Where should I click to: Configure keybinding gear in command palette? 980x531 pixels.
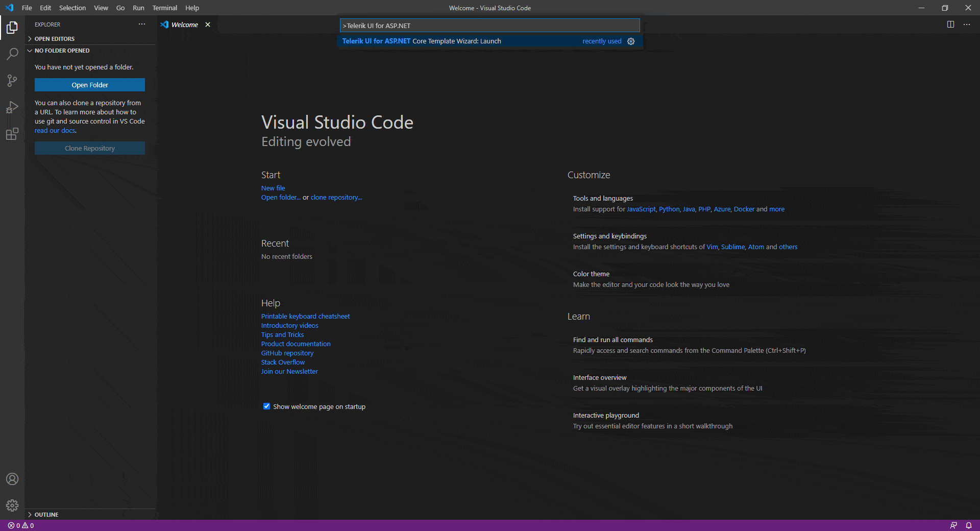click(631, 41)
